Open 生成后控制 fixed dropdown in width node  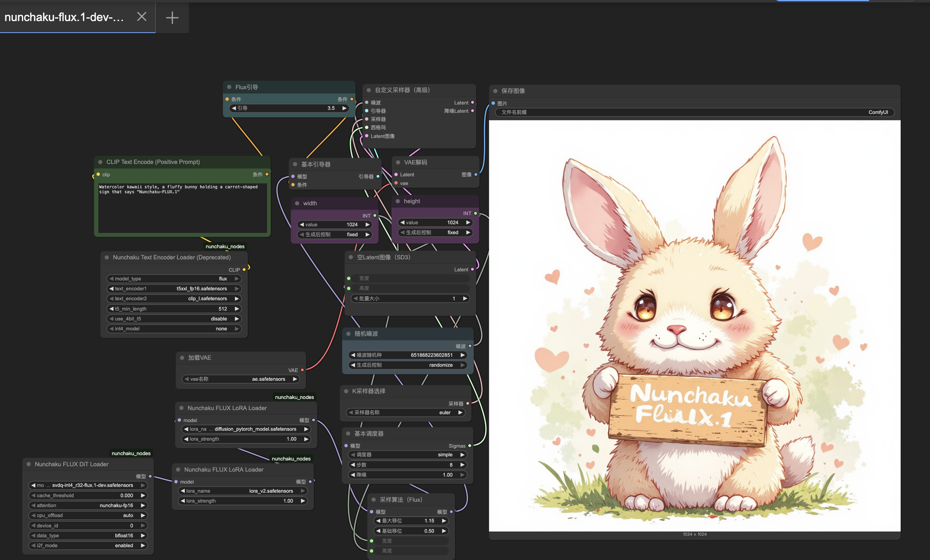pyautogui.click(x=334, y=235)
